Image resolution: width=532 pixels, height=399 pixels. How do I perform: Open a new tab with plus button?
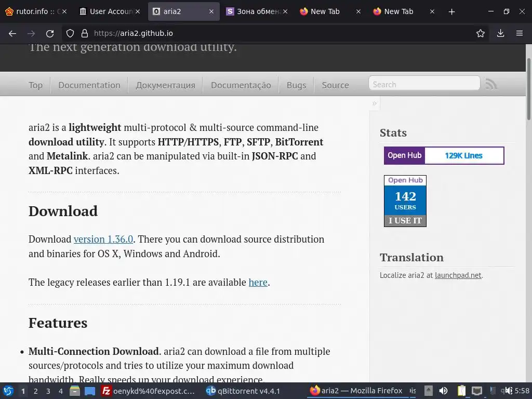(451, 12)
